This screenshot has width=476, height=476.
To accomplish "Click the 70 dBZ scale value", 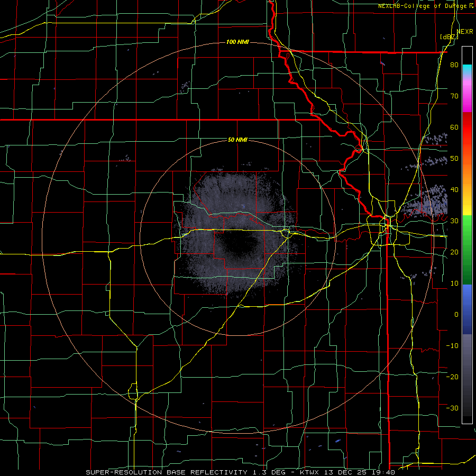I will 454,96.
